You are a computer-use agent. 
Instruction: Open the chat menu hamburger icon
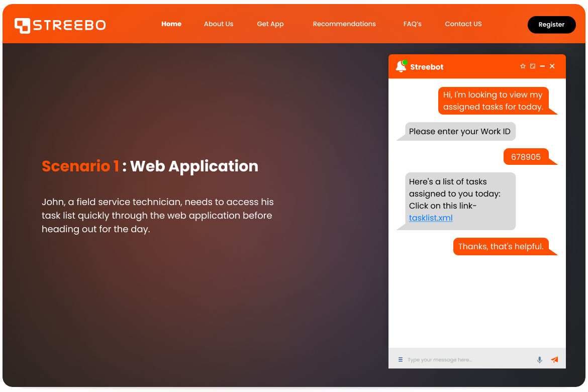click(401, 359)
